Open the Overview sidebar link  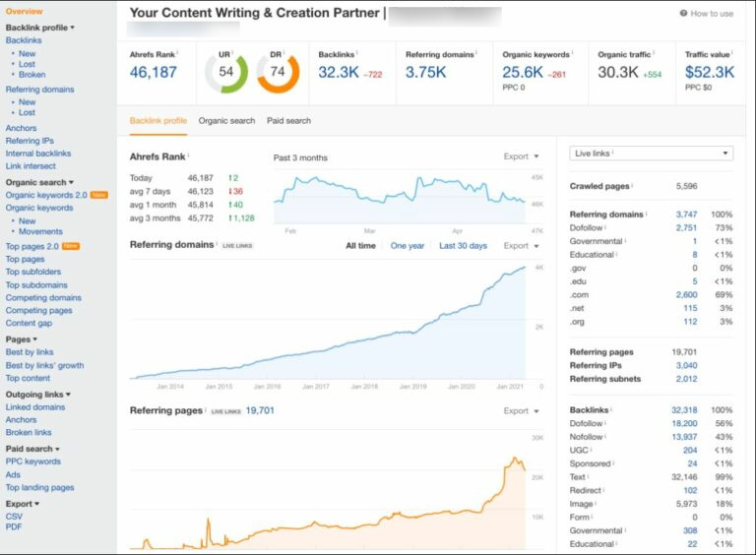click(24, 11)
